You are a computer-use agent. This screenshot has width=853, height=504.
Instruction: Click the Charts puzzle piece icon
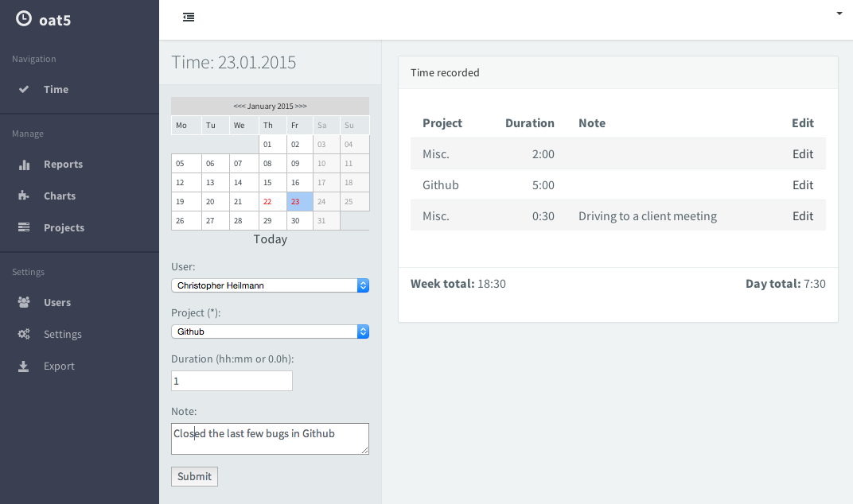pyautogui.click(x=24, y=196)
